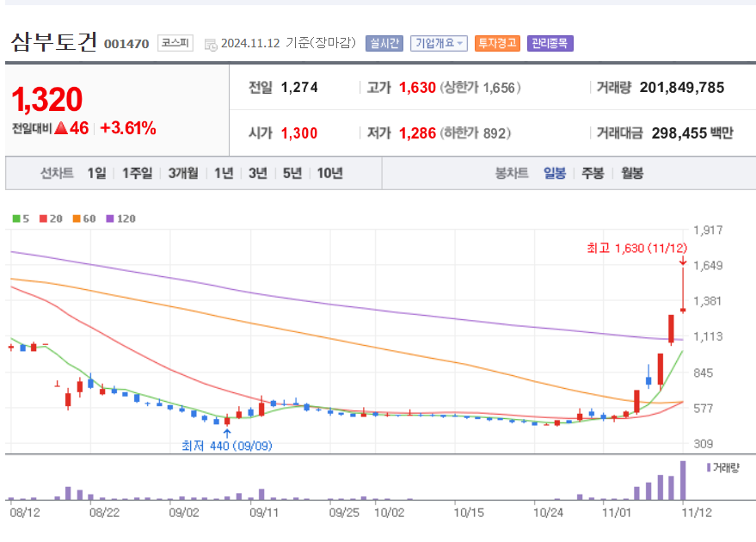Click the stock name 삼부토건
The height and width of the screenshot is (542, 756).
pyautogui.click(x=54, y=42)
